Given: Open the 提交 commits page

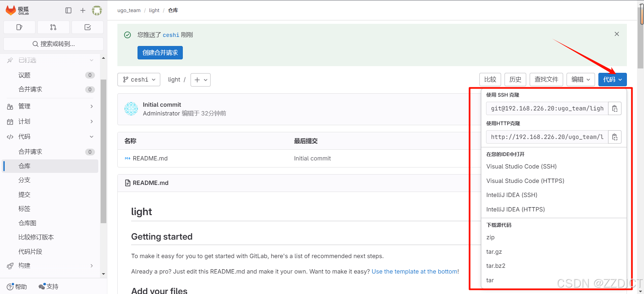Looking at the screenshot, I should click(50, 195).
